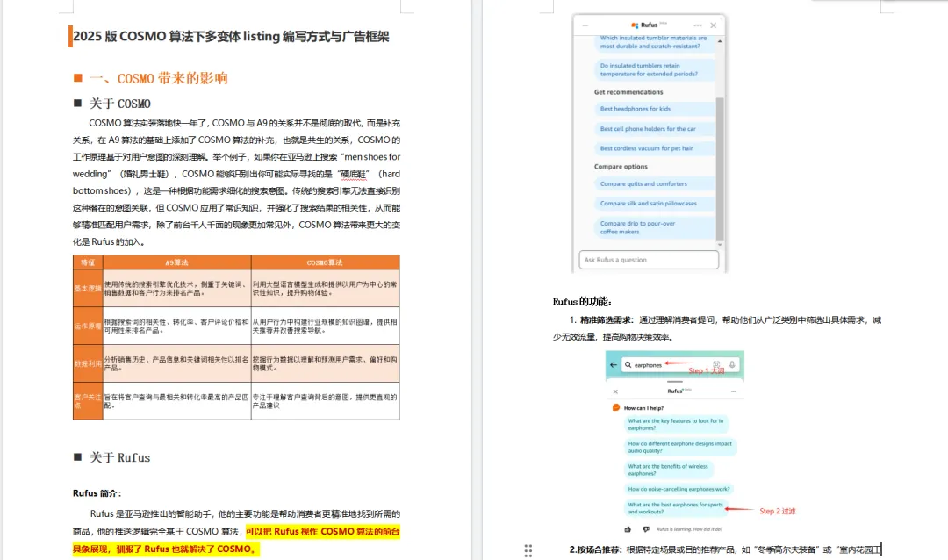948x560 pixels.
Task: Click the three-dot menu in the top Rufus panel
Action: pyautogui.click(x=698, y=25)
